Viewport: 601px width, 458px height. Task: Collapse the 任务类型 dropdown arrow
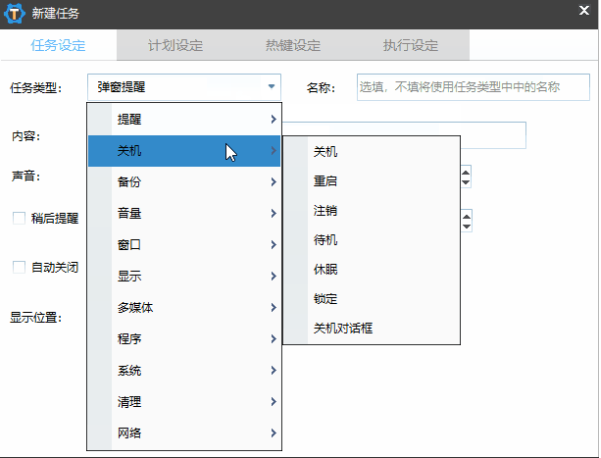click(x=271, y=87)
